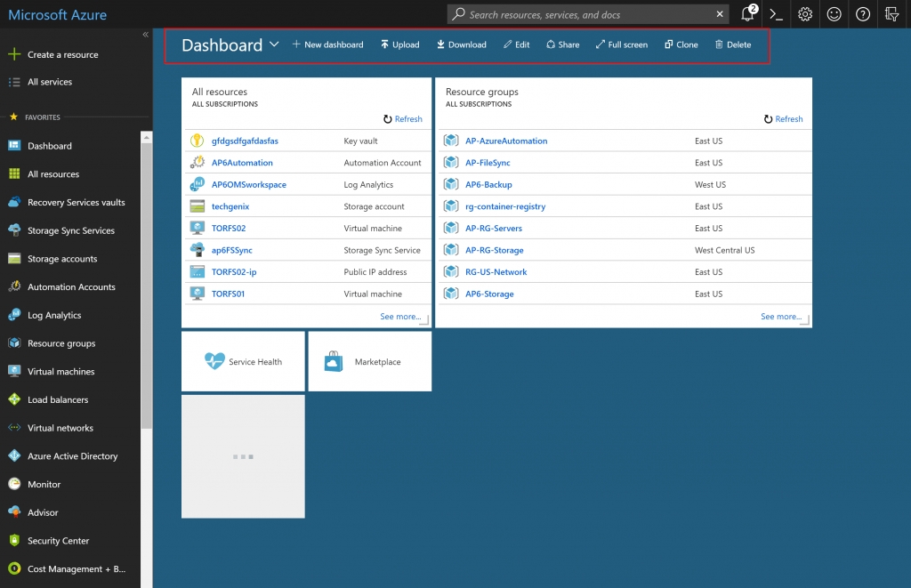911x588 pixels.
Task: Click the feedback smiley icon
Action: click(x=834, y=14)
